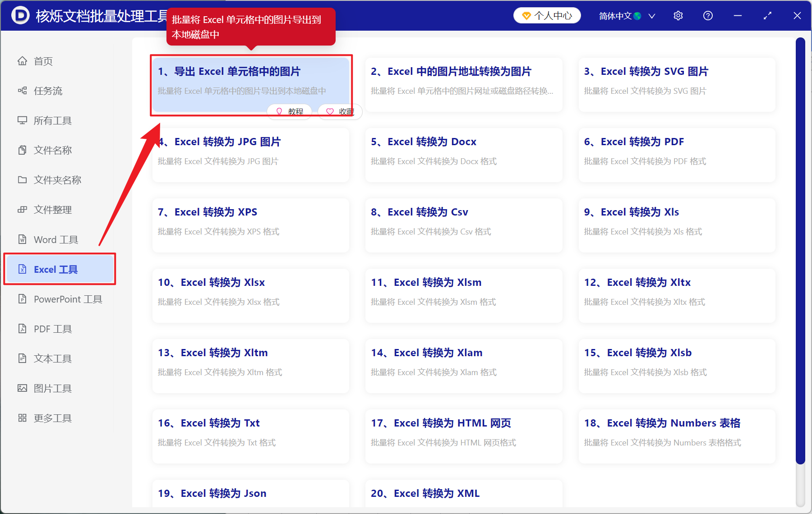Screen dimensions: 812x514
Task: Open settings via the gear icon
Action: click(678, 16)
